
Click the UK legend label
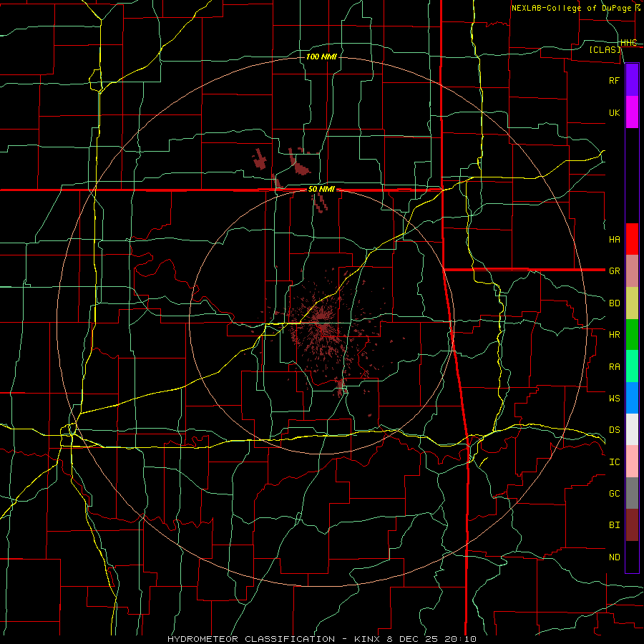pos(614,112)
